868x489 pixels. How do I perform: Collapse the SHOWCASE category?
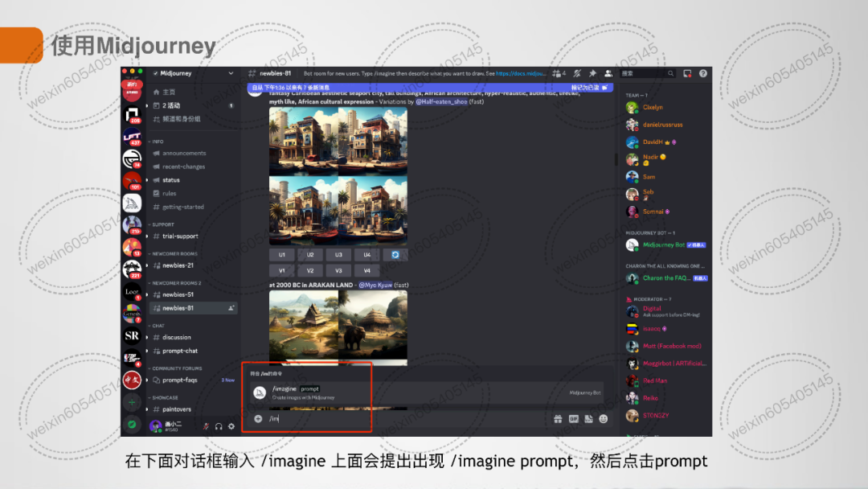[x=165, y=397]
